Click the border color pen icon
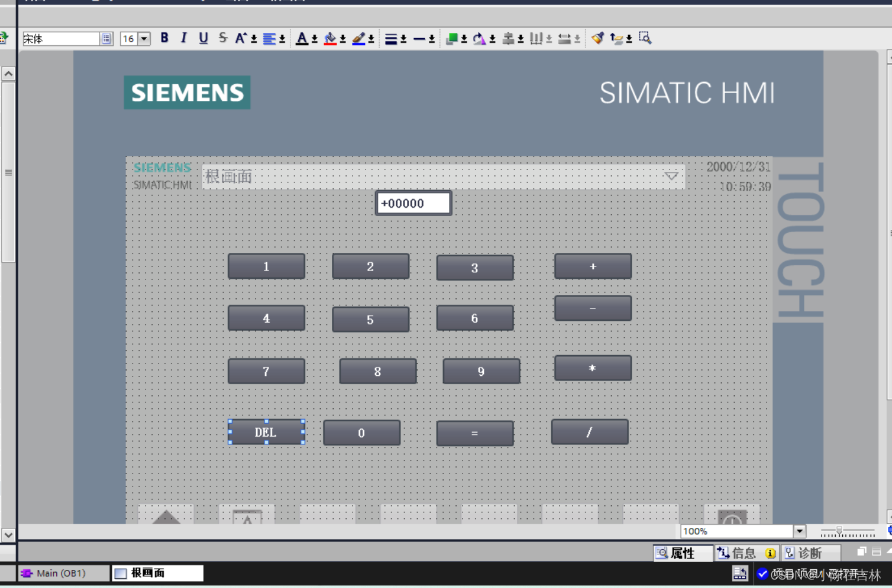 click(358, 39)
